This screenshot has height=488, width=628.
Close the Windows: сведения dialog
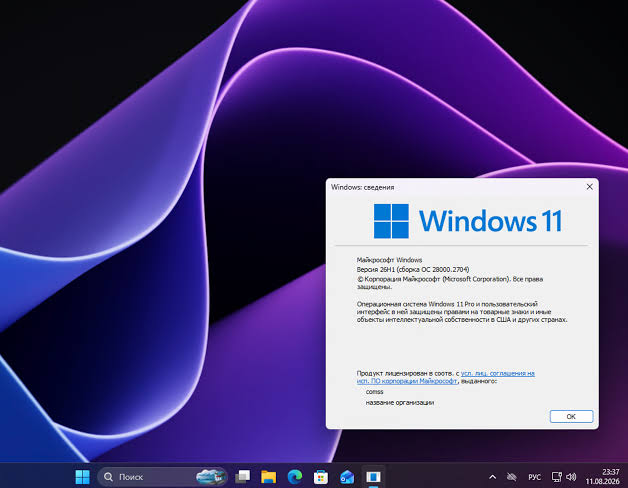(590, 187)
